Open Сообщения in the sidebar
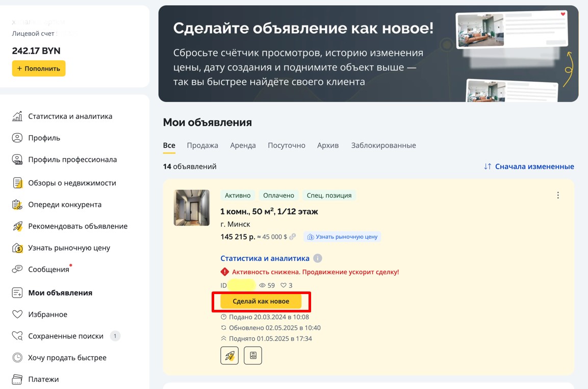Image resolution: width=588 pixels, height=389 pixels. click(x=48, y=270)
